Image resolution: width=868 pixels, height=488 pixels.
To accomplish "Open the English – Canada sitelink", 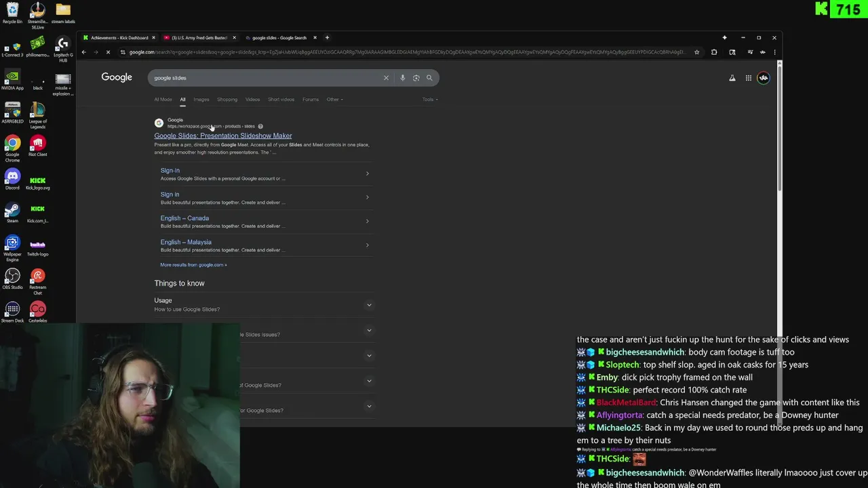I will coord(184,218).
